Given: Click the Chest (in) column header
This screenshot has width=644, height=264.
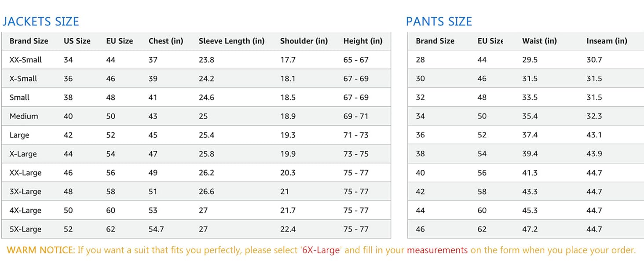Looking at the screenshot, I should coord(166,41).
